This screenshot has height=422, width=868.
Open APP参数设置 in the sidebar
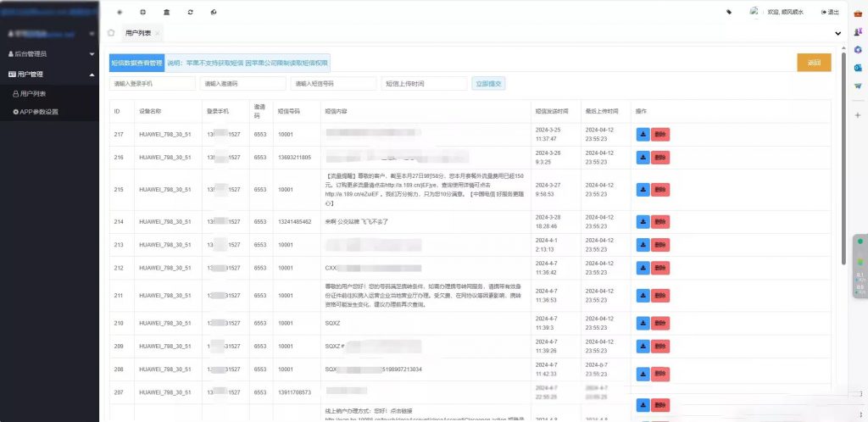point(39,112)
